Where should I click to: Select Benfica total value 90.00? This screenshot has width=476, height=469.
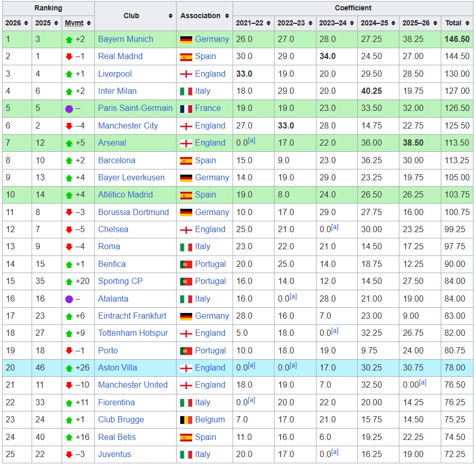455,264
